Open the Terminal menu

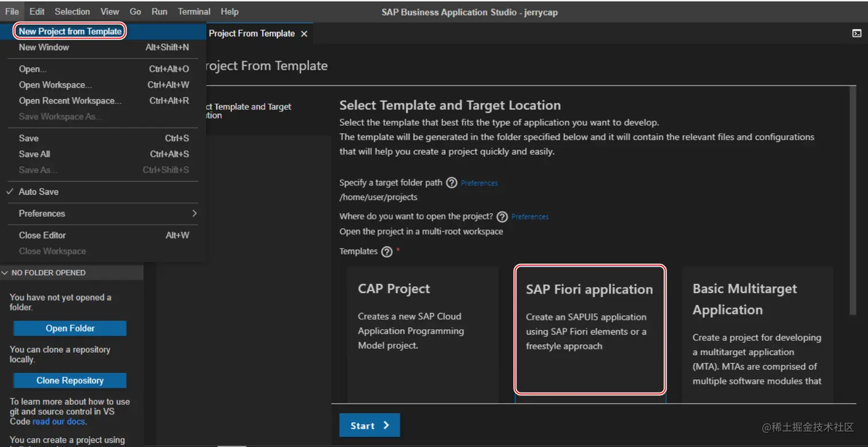tap(194, 11)
